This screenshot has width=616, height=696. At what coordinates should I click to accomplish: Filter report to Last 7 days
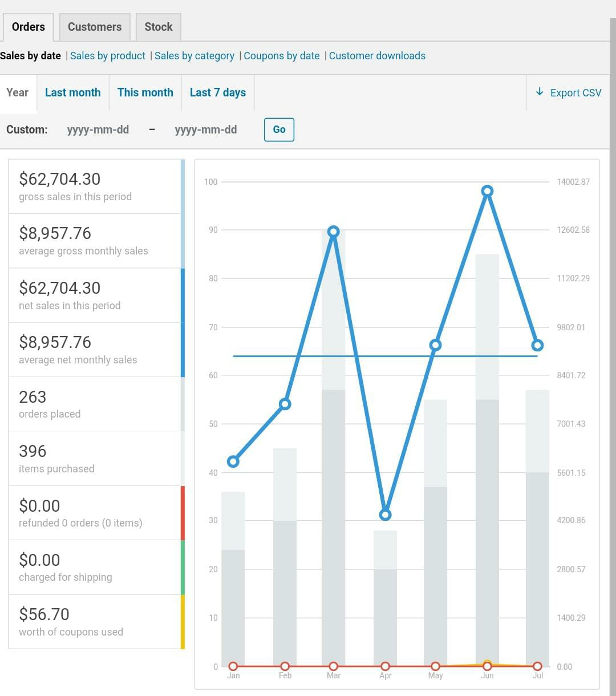pos(218,92)
